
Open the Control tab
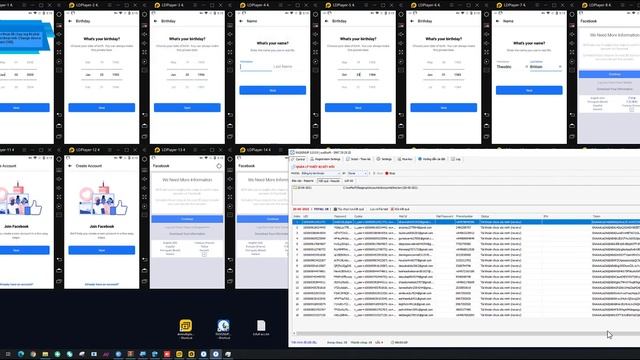[x=298, y=159]
